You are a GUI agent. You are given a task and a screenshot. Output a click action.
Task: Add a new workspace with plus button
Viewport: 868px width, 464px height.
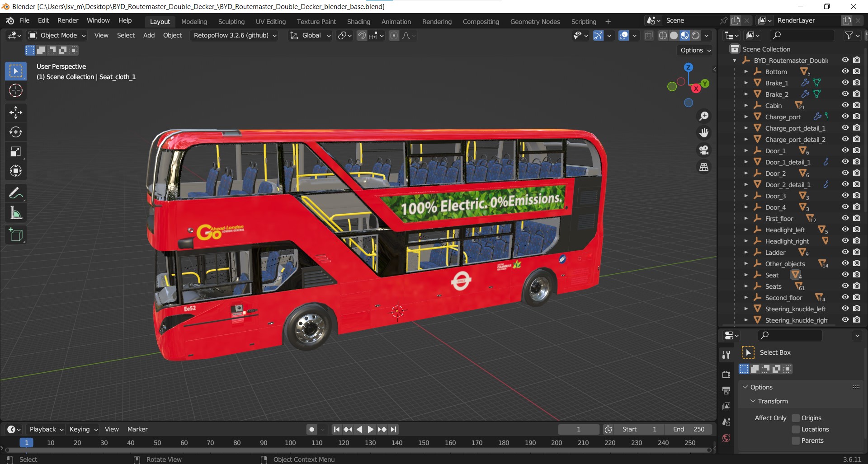[608, 22]
